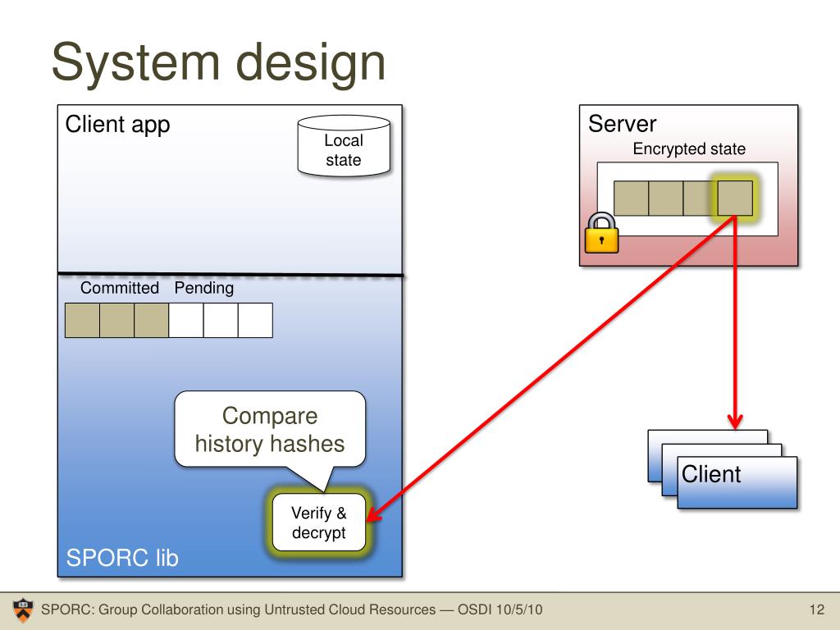Click the footer SPORC talk title text
Viewport: 840px width, 630px height.
click(292, 609)
